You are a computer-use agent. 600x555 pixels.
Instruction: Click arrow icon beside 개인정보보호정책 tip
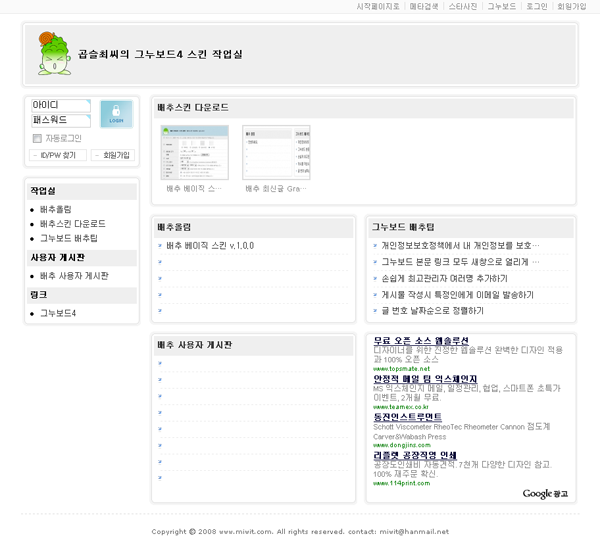point(375,246)
